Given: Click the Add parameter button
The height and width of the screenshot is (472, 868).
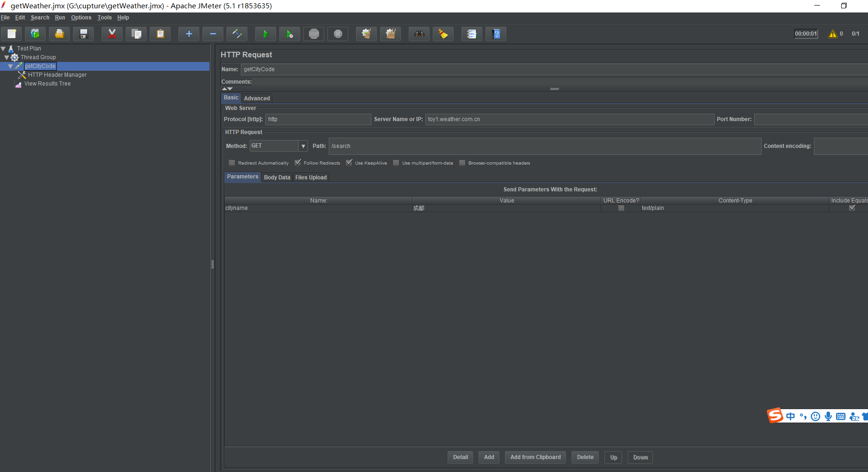Looking at the screenshot, I should pyautogui.click(x=489, y=457).
